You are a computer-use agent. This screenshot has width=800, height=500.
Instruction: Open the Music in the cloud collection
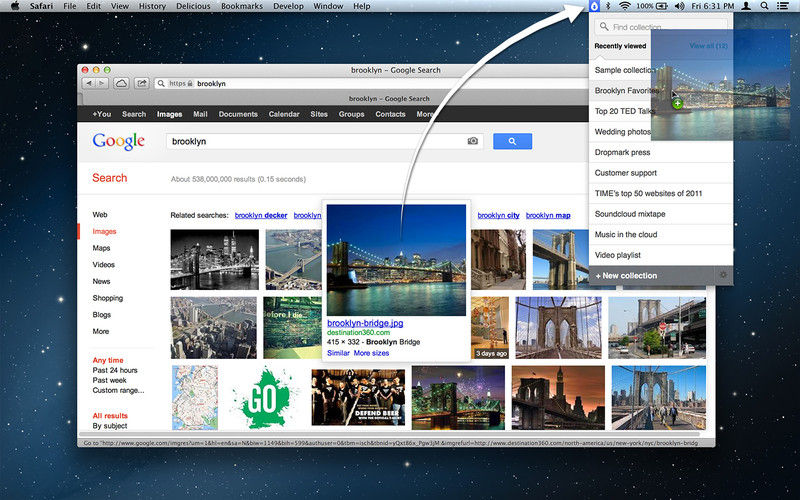661,234
